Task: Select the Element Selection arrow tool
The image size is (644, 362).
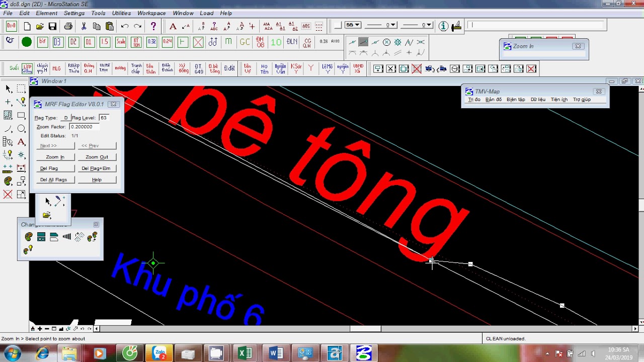Action: (8, 89)
